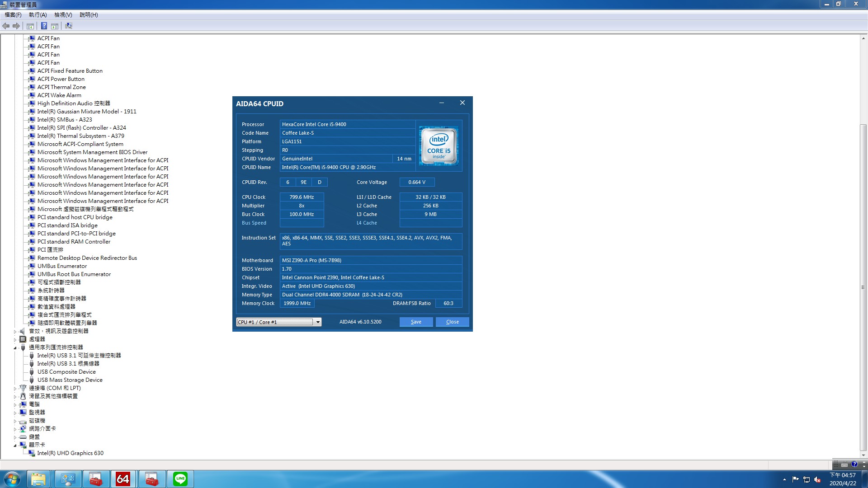
Task: Click the first red toolbox taskbar icon
Action: (95, 479)
